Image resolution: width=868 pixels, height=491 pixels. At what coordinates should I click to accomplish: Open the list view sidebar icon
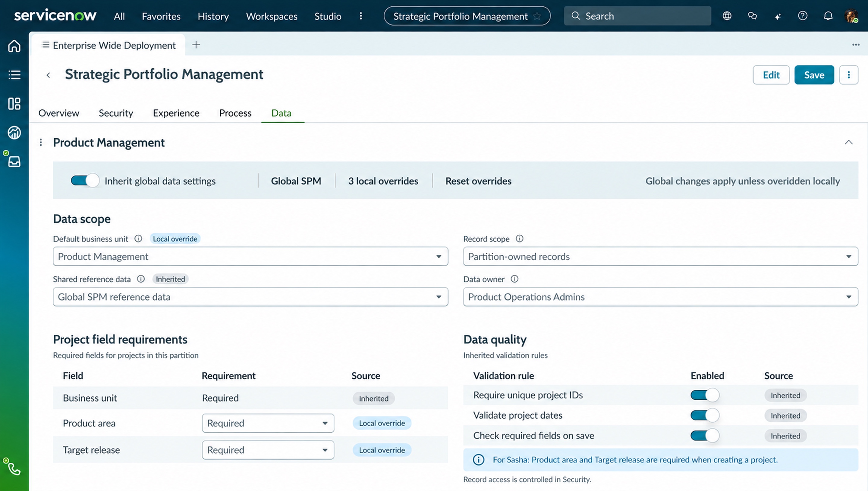(x=14, y=75)
